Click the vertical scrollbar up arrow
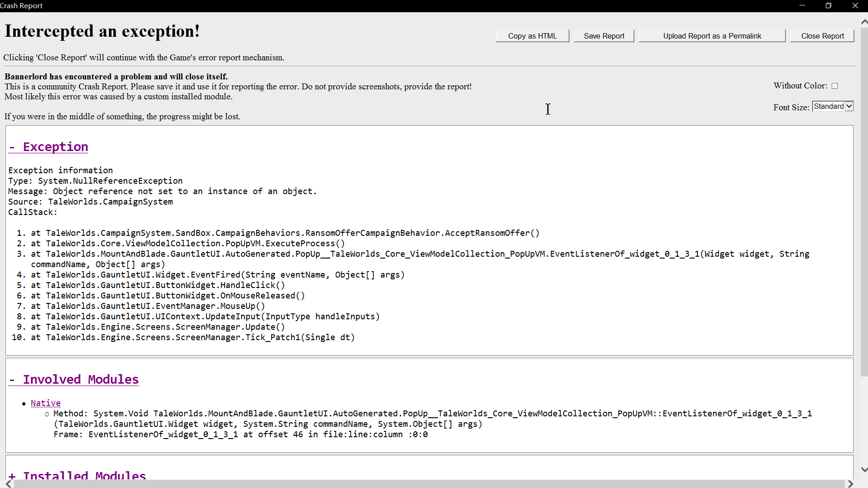The height and width of the screenshot is (488, 868). coord(864,22)
